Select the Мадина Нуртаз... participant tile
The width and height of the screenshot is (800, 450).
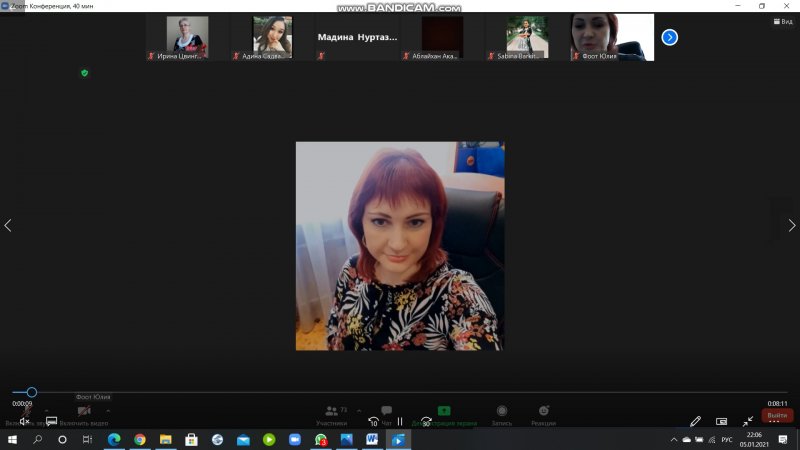pyautogui.click(x=357, y=37)
